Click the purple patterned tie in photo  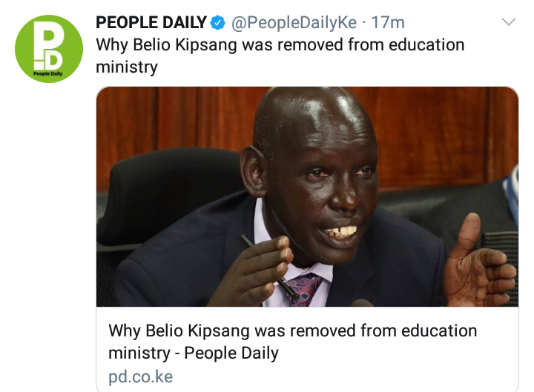click(304, 289)
